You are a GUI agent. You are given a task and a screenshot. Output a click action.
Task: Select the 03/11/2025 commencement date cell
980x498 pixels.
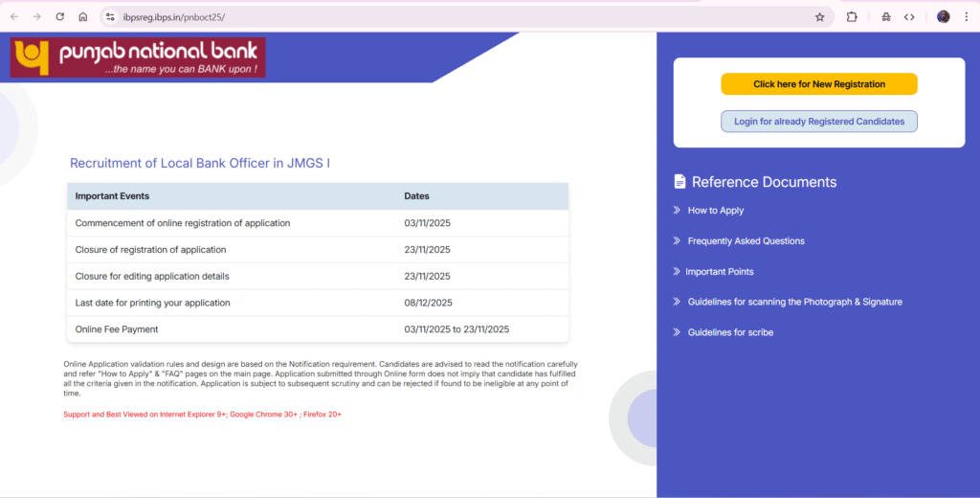(428, 223)
